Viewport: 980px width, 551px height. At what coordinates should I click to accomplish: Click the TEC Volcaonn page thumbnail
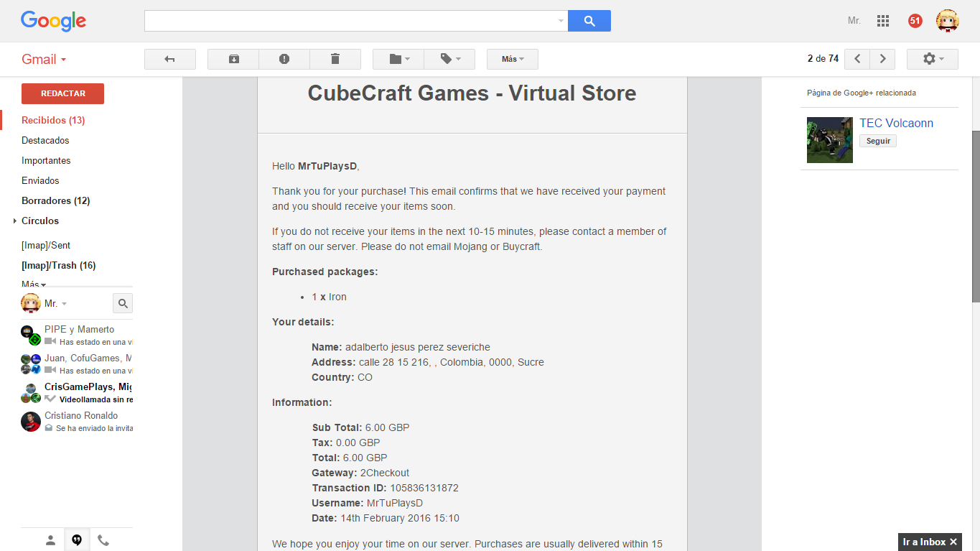tap(830, 140)
